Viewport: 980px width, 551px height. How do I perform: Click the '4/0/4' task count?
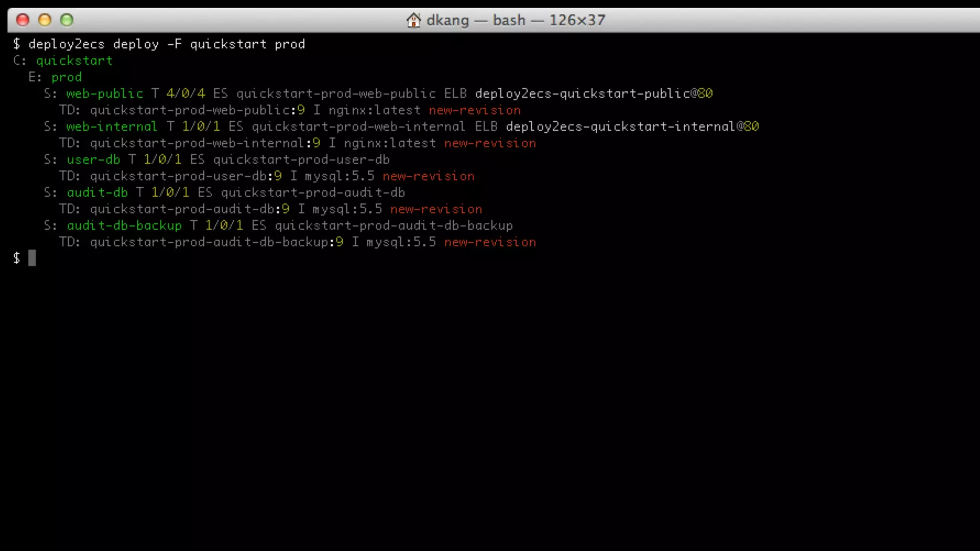(185, 94)
